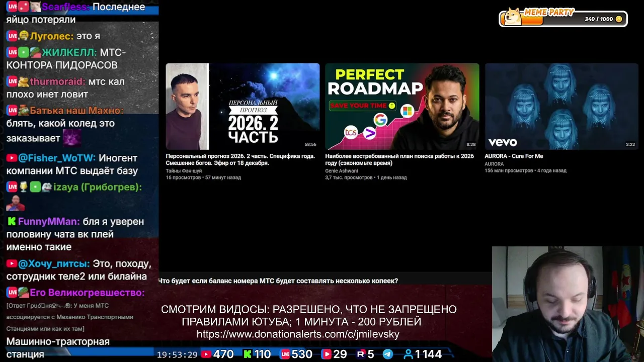Click the '16 просмотров • 57 минут назад' text
The image size is (644, 362).
click(203, 177)
